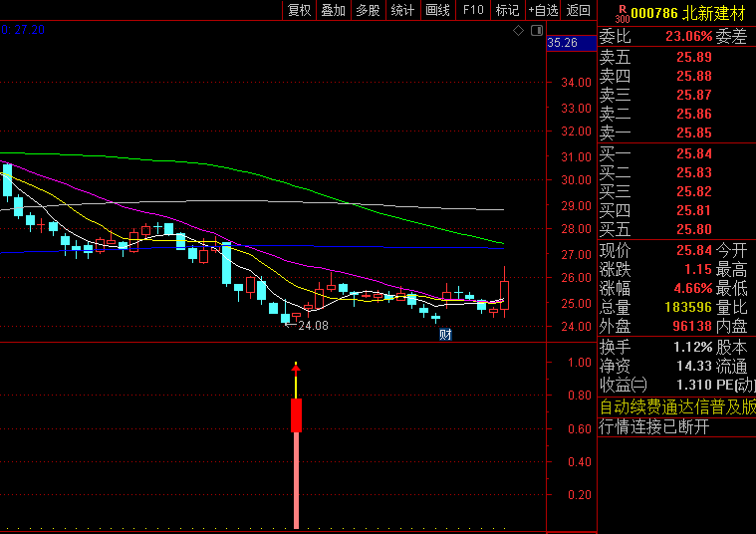The width and height of the screenshot is (756, 534).
Task: Click the 涨幅 value 4.66%
Action: coord(693,289)
